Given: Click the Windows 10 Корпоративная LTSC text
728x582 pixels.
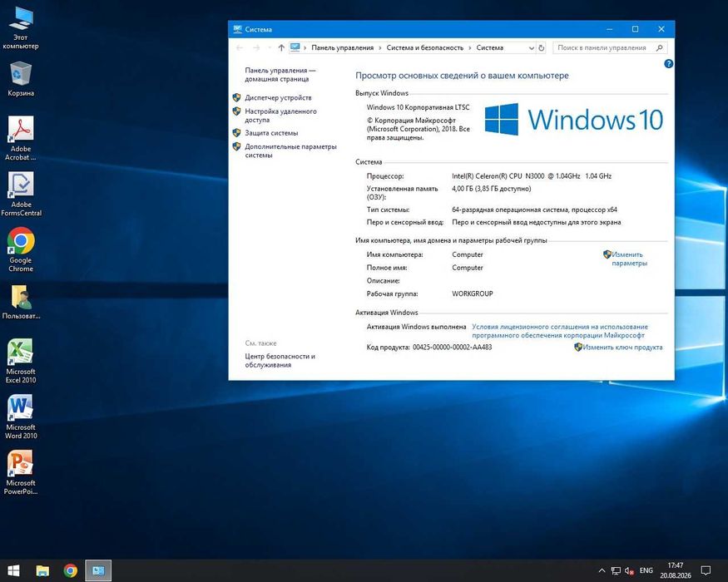Looking at the screenshot, I should (418, 107).
